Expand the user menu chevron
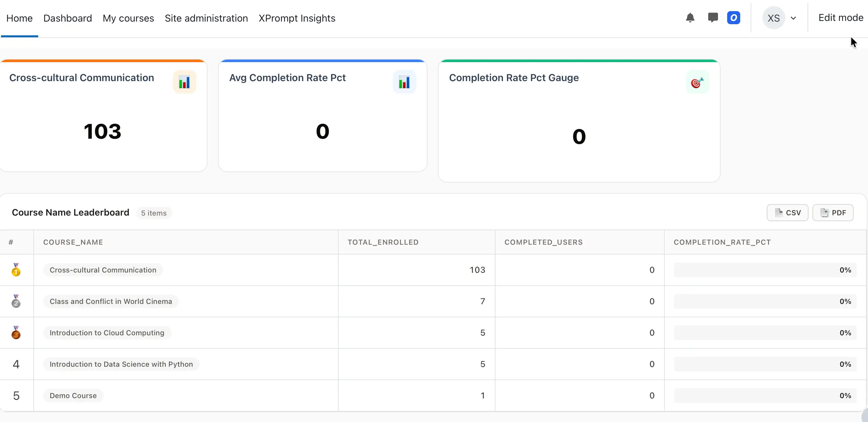 pyautogui.click(x=793, y=18)
